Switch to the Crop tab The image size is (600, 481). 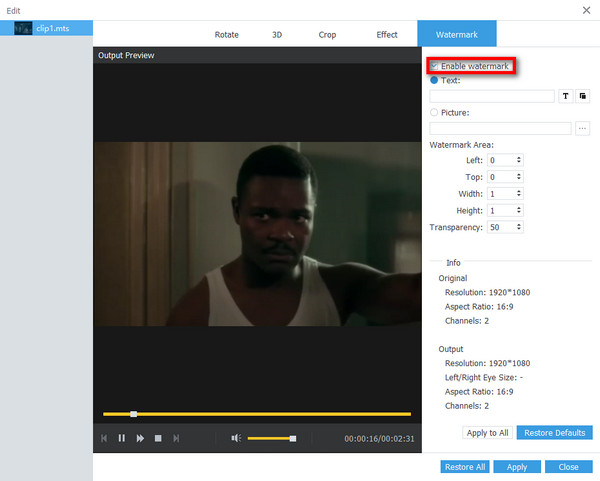click(327, 35)
